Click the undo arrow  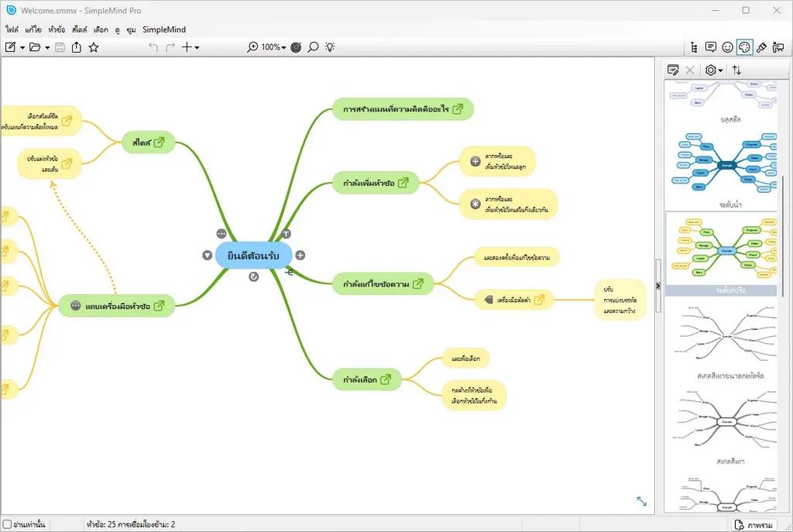153,47
